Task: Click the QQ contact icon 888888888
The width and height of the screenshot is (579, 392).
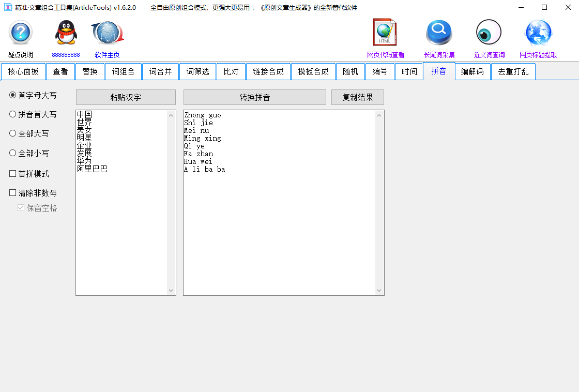Action: (66, 34)
